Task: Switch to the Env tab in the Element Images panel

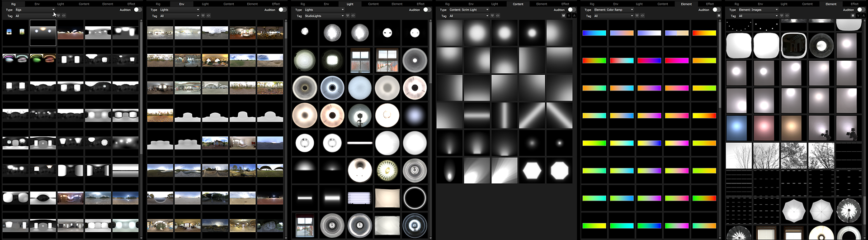Action: pyautogui.click(x=760, y=4)
